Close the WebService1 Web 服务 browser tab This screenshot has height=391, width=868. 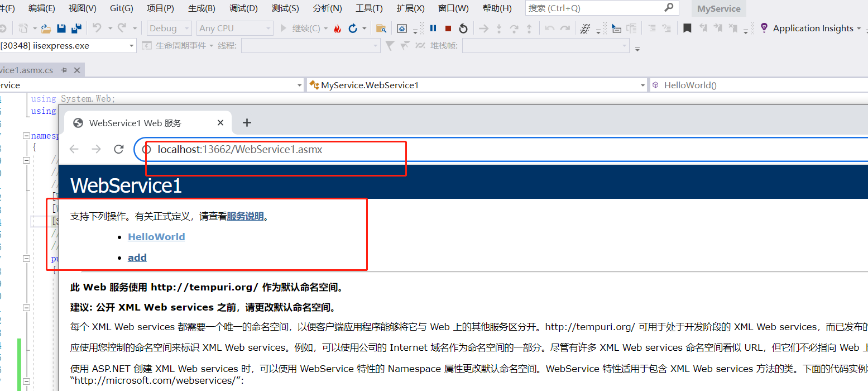pos(220,123)
